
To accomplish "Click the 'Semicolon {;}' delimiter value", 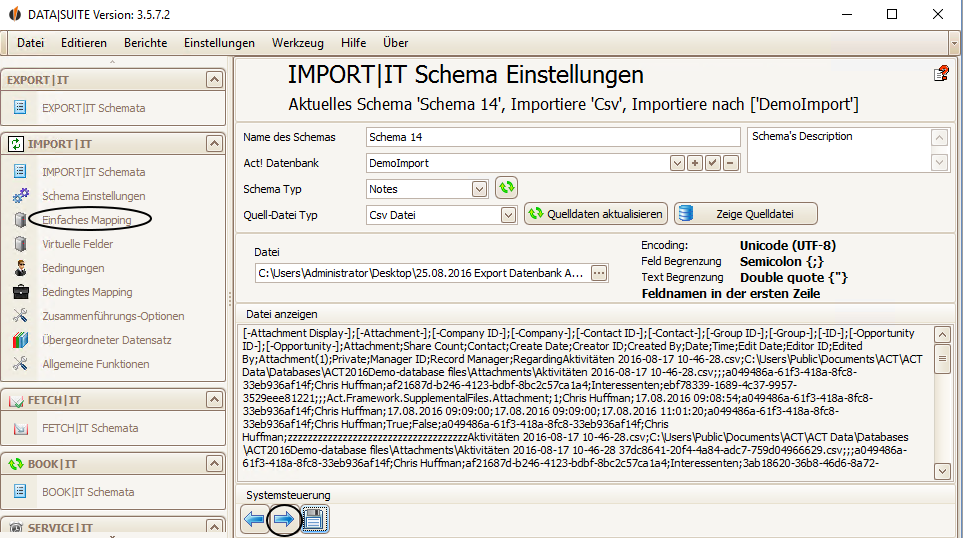I will point(781,262).
